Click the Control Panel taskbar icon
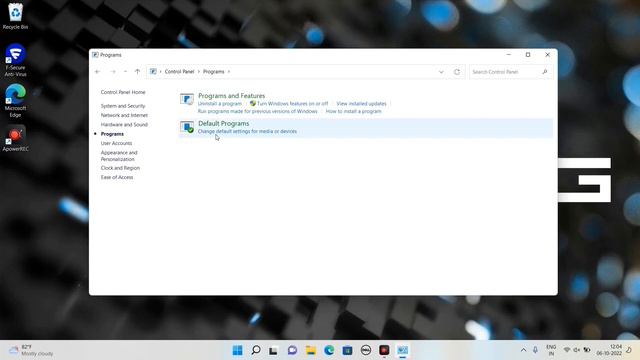640x360 pixels. coord(402,350)
